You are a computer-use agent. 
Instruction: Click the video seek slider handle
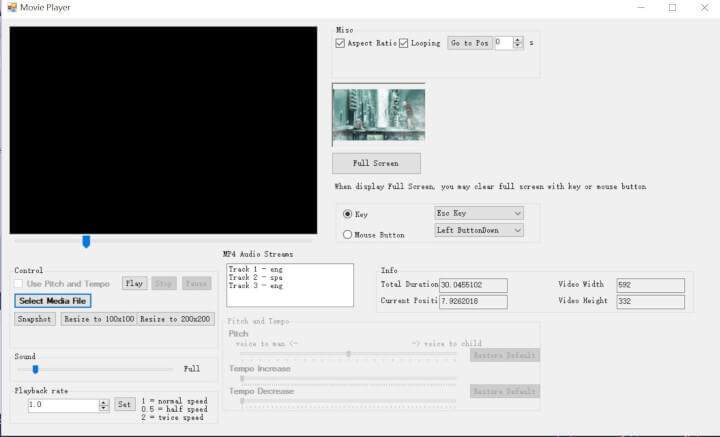click(86, 241)
